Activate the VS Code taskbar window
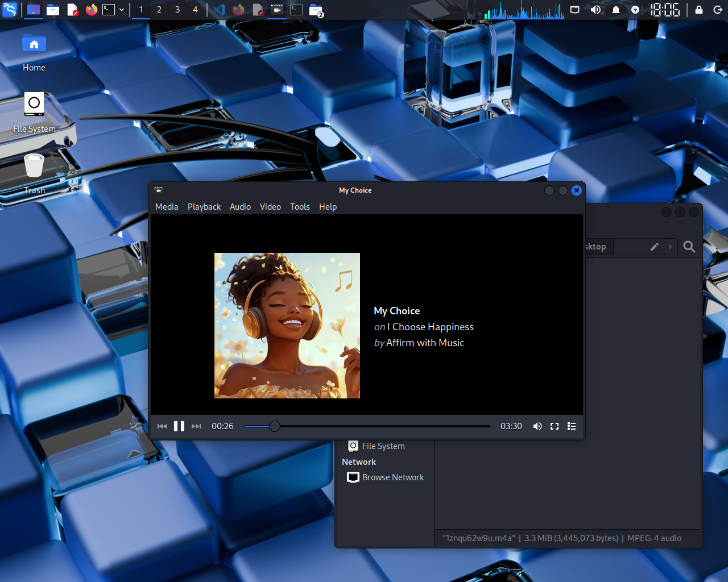The width and height of the screenshot is (728, 582). point(219,10)
